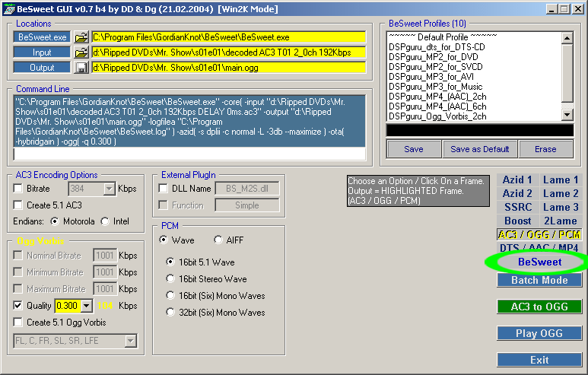Toggle the Minimum Bitrate checkbox

coord(18,272)
